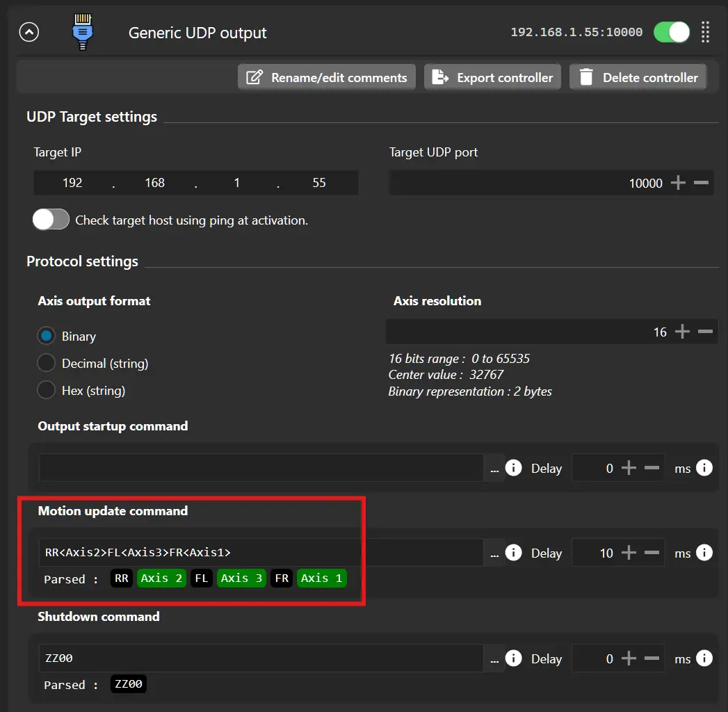Click Export controller button
The height and width of the screenshot is (712, 728).
(x=492, y=77)
